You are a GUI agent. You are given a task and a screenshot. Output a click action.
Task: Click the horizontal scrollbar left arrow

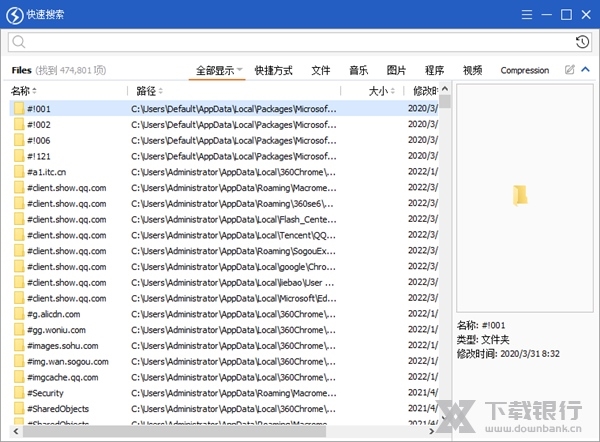(15, 431)
